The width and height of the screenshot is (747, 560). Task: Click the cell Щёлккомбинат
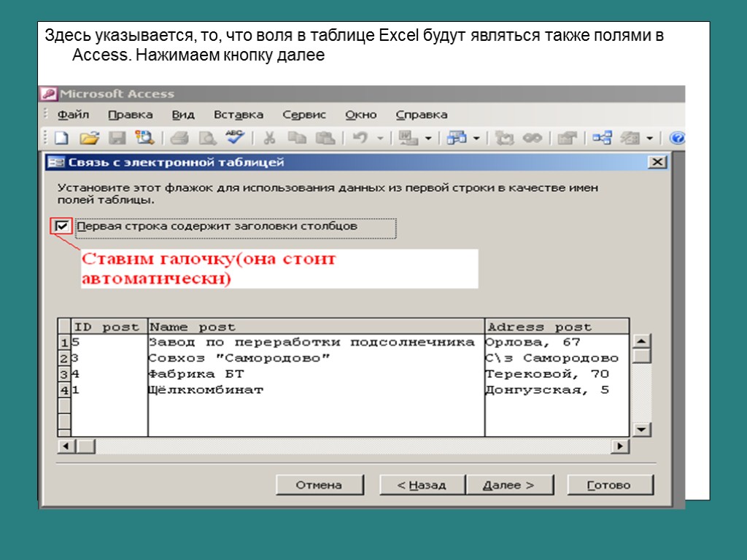(317, 390)
